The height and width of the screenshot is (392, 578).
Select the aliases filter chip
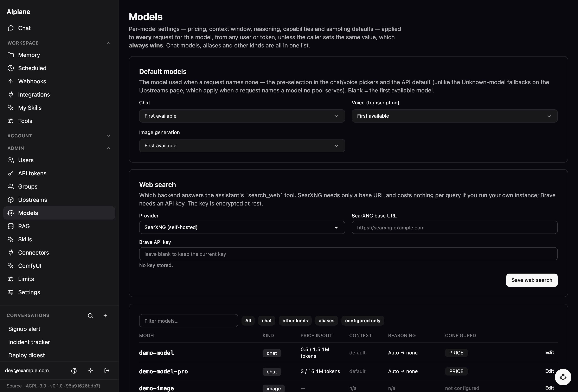pyautogui.click(x=326, y=320)
